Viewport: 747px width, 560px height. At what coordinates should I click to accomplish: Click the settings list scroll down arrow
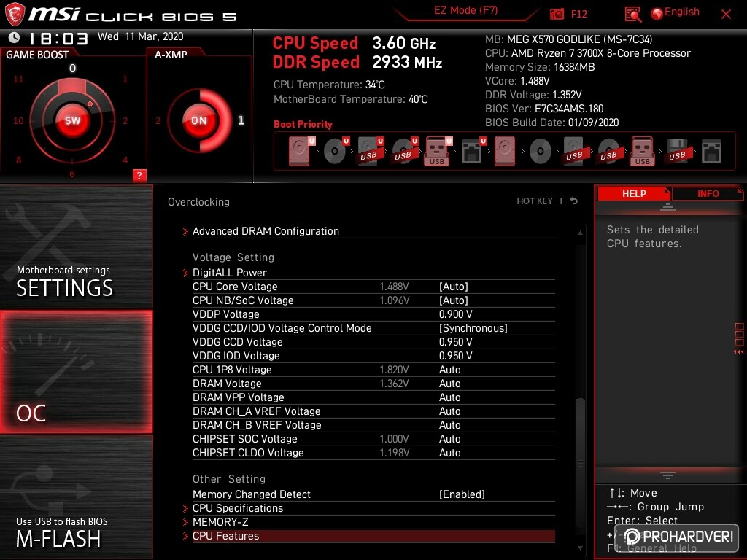580,548
